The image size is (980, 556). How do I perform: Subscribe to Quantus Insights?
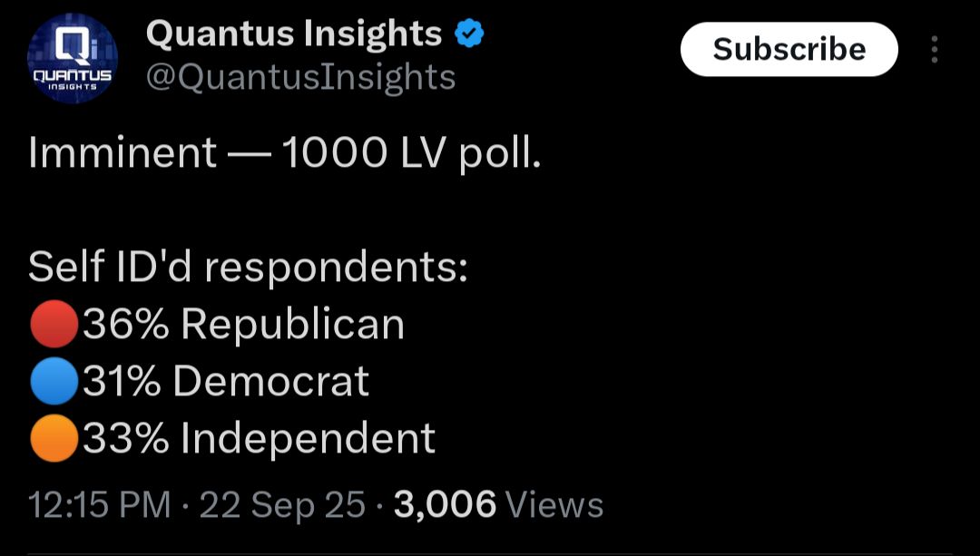tap(789, 49)
